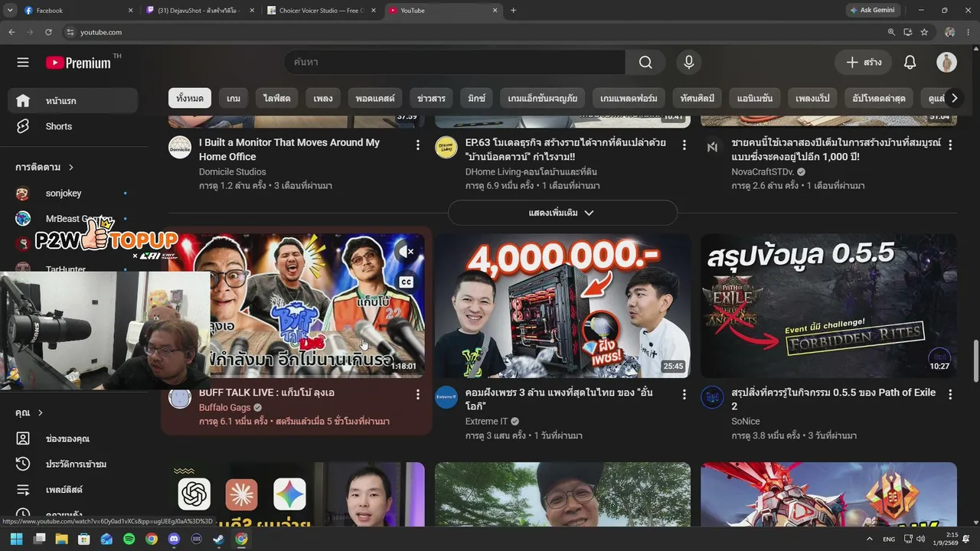Open Domicile Studios channel avatar

coord(180,147)
